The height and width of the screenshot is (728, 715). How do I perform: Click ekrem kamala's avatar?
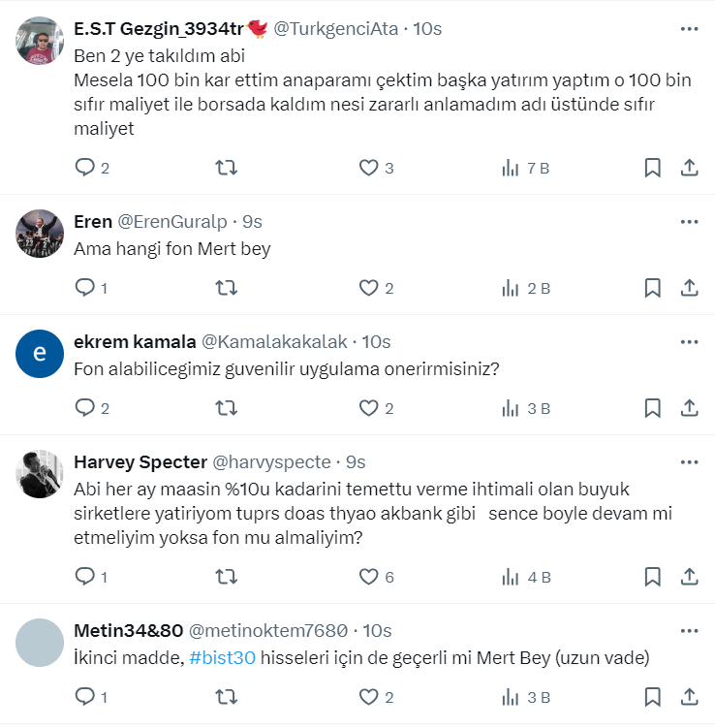pyautogui.click(x=40, y=354)
